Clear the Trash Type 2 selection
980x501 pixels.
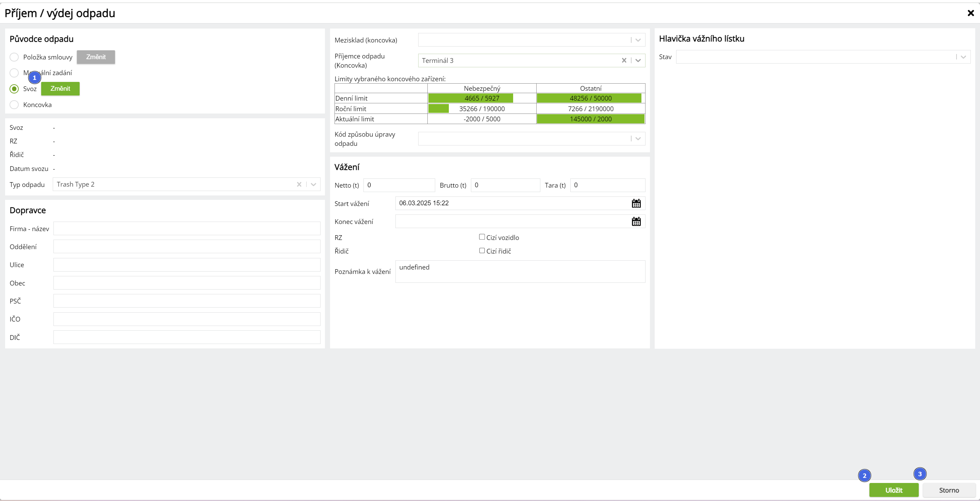(x=299, y=184)
